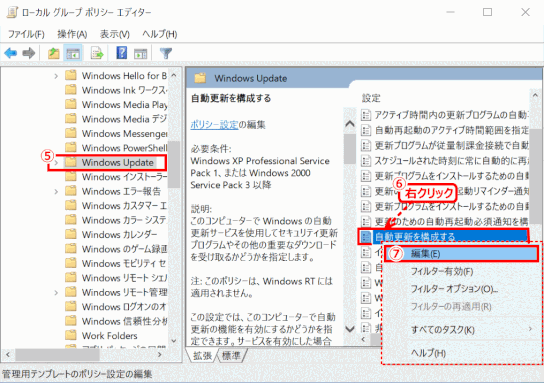544x383 pixels.
Task: Click tree pane vertical scrollbar thumb
Action: coord(174,164)
